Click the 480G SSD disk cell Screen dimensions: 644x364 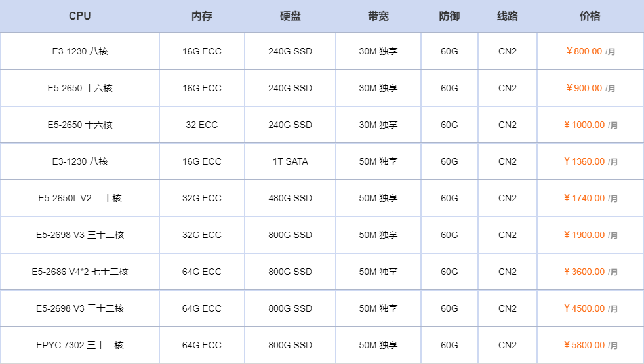click(290, 198)
